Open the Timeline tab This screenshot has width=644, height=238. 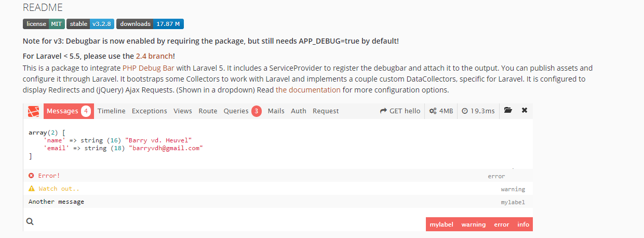(111, 111)
